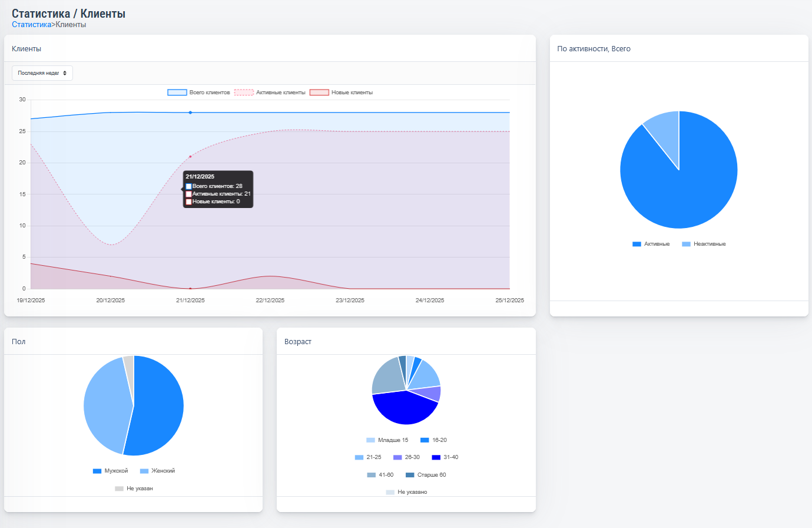
Task: Toggle "Старше 60" age legend item
Action: click(x=426, y=475)
